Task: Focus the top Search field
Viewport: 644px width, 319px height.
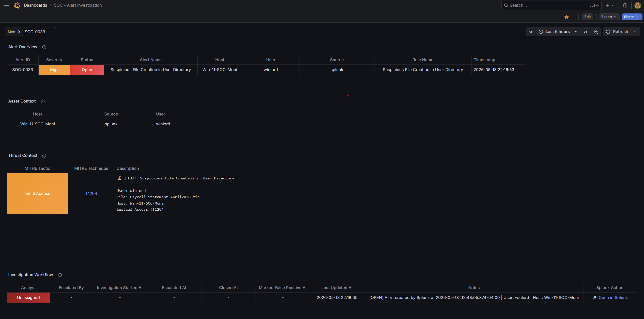Action: pyautogui.click(x=551, y=5)
